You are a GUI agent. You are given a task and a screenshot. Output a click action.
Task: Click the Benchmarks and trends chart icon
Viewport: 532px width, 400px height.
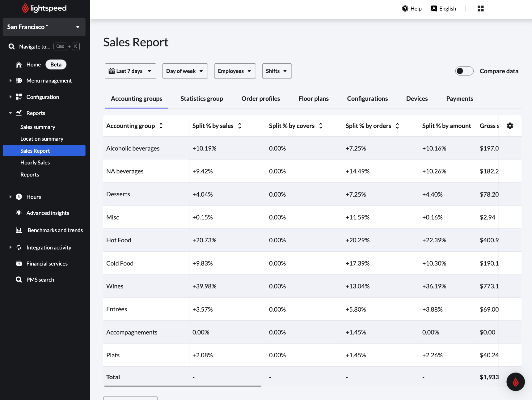pos(19,230)
